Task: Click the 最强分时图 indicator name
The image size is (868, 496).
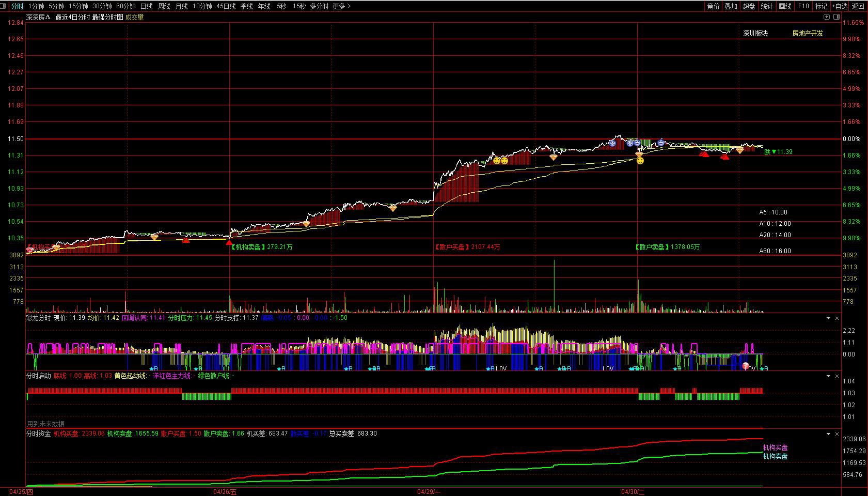Action: pyautogui.click(x=108, y=17)
